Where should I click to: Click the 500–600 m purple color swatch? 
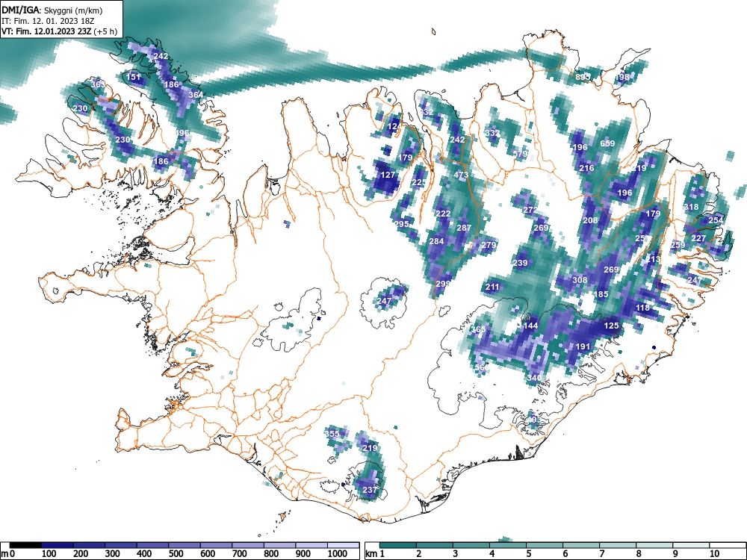coord(185,545)
